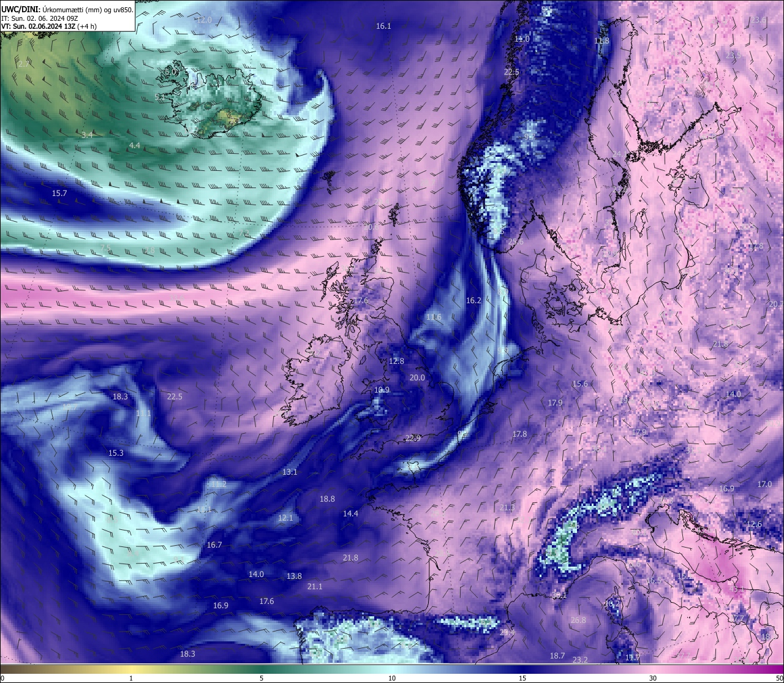Viewport: 784px width, 683px height.
Task: Click the map value '12.1'
Action: click(285, 518)
